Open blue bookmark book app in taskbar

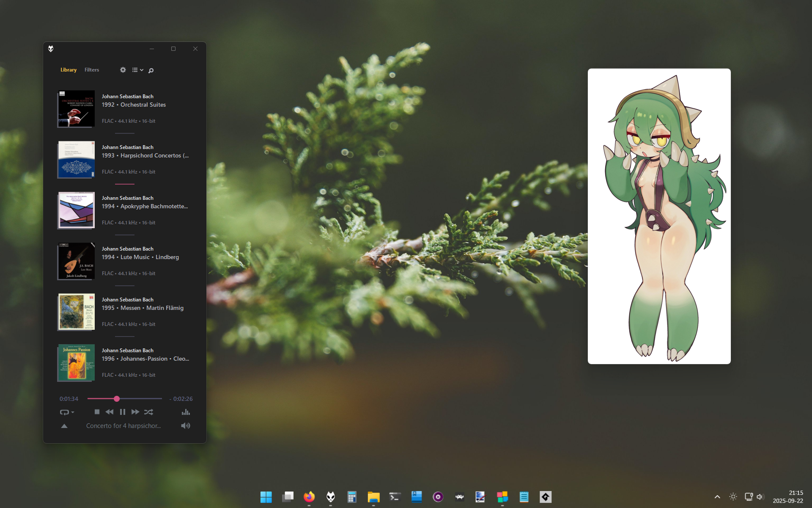417,497
